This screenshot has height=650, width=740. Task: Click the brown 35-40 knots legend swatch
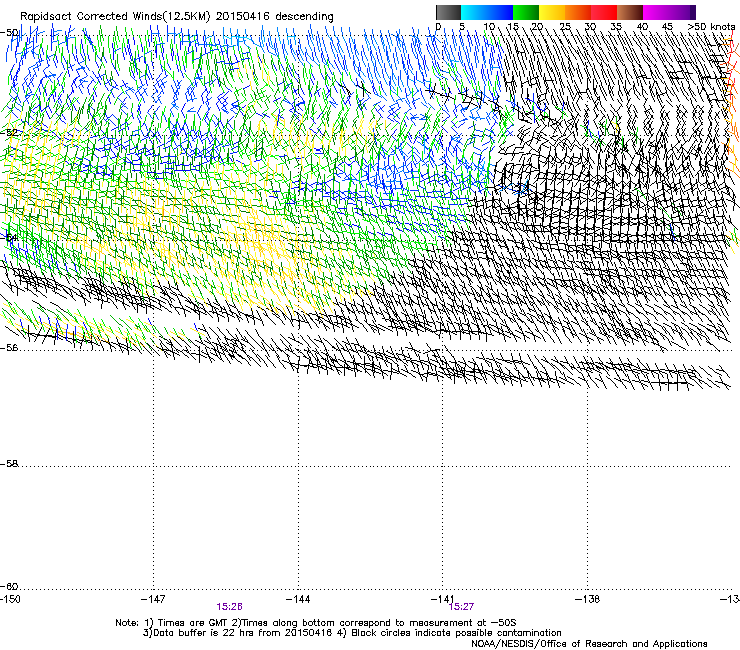(x=630, y=12)
